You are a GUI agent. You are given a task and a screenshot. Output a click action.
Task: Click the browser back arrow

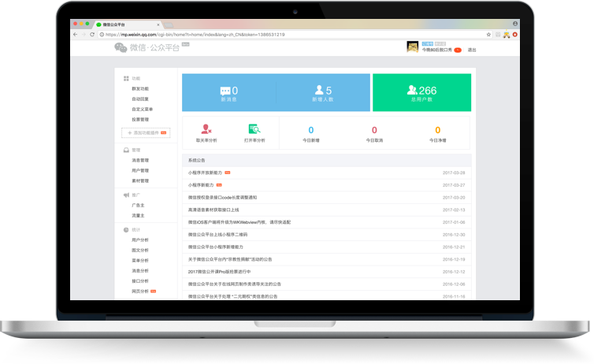pyautogui.click(x=75, y=35)
